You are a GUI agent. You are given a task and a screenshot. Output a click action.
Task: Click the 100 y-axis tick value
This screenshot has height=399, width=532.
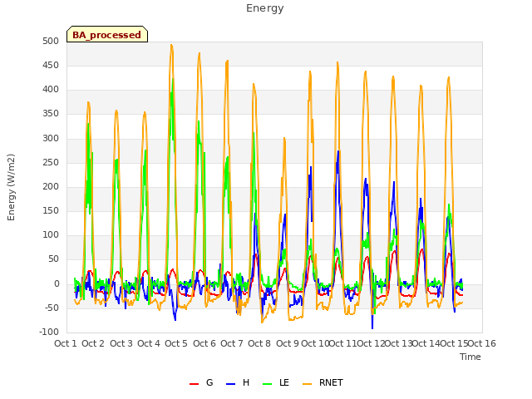pyautogui.click(x=51, y=234)
